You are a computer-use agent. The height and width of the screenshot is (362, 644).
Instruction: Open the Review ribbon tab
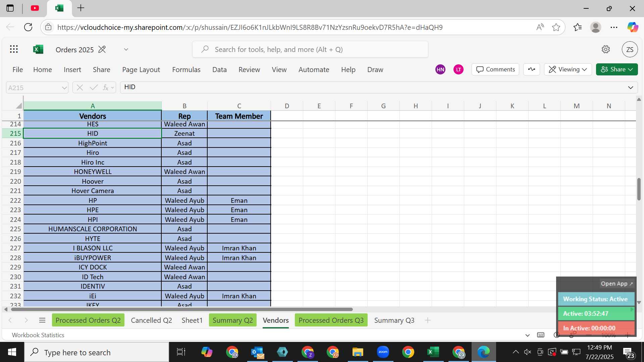coord(249,69)
